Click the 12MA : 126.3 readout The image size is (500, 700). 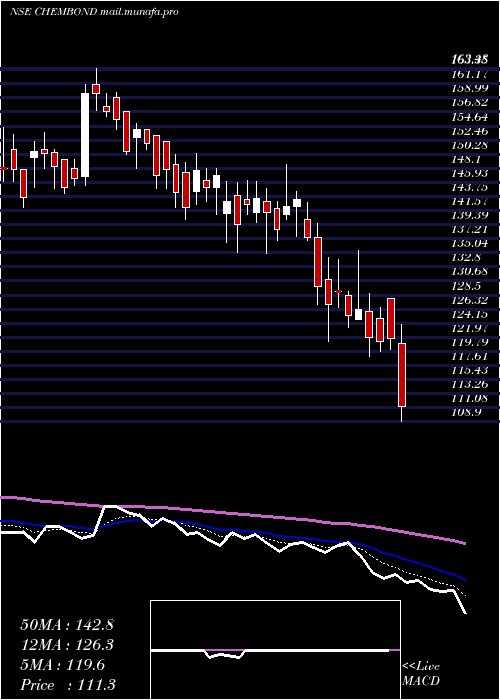point(67,645)
